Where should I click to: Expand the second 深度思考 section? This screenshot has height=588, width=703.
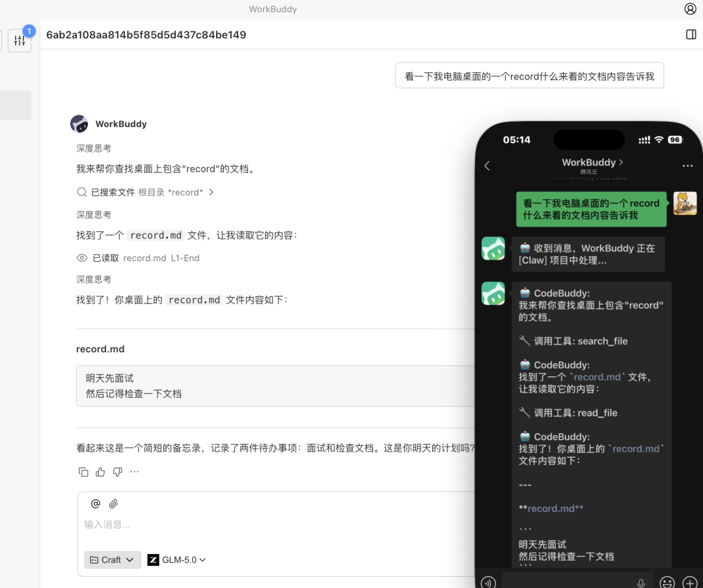pos(94,215)
